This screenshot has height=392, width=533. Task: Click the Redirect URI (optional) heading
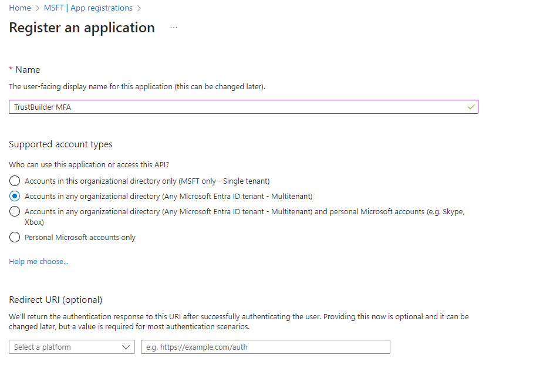tap(55, 300)
